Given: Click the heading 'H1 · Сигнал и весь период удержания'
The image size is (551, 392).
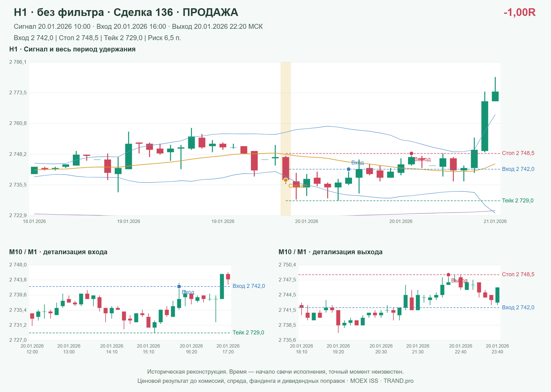Looking at the screenshot, I should [72, 49].
